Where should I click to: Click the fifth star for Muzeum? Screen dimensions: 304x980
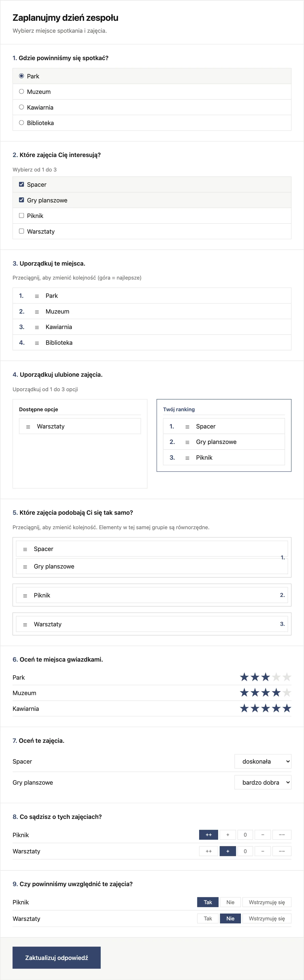tap(287, 693)
